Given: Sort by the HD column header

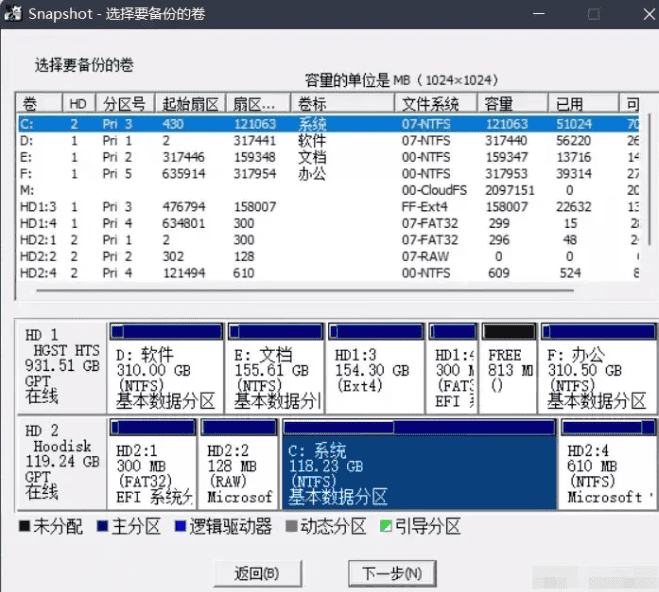Looking at the screenshot, I should [x=79, y=103].
